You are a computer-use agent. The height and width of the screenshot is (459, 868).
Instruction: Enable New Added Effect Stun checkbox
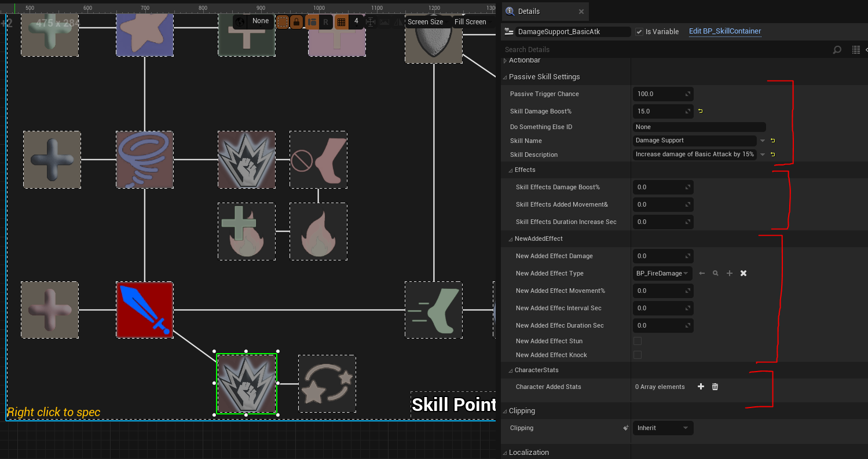(x=638, y=341)
